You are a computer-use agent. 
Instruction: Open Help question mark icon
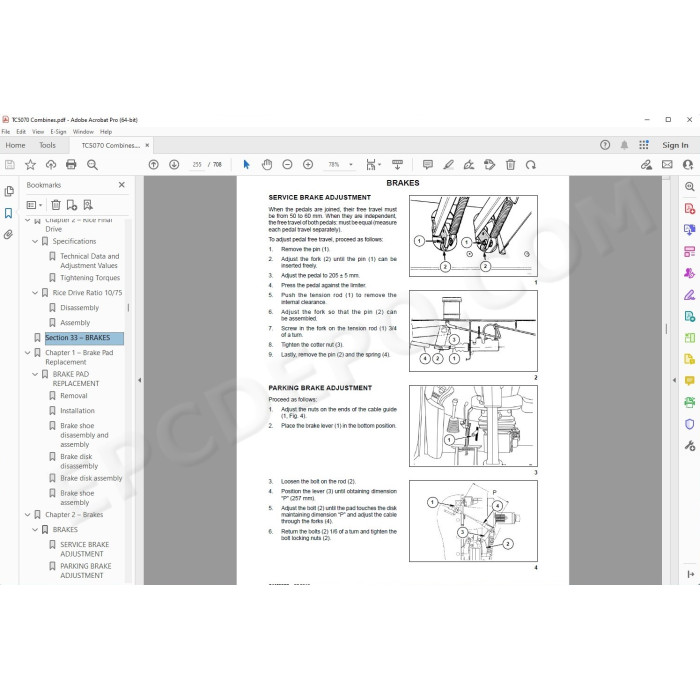pos(605,145)
